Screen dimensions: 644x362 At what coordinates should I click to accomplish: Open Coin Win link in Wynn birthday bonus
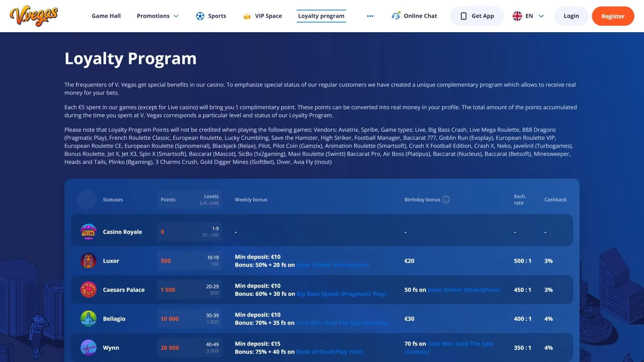coord(449,348)
